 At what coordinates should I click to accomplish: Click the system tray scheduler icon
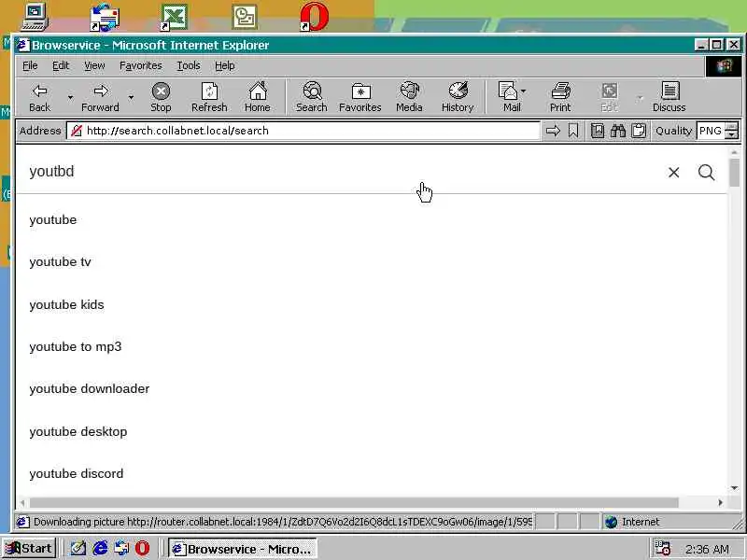663,549
